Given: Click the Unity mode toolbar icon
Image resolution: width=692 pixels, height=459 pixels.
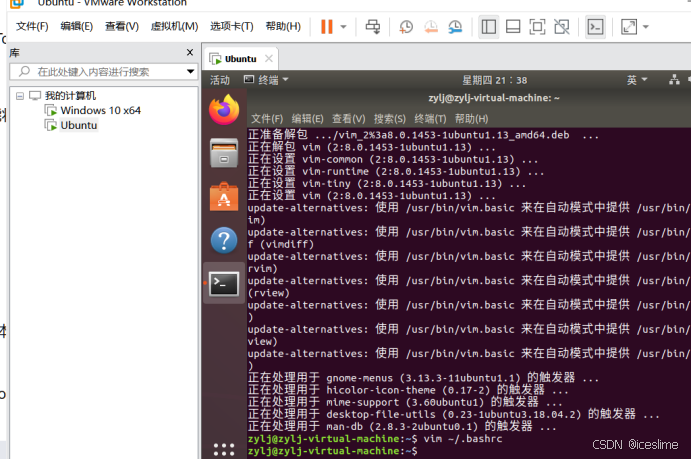Looking at the screenshot, I should [x=561, y=27].
